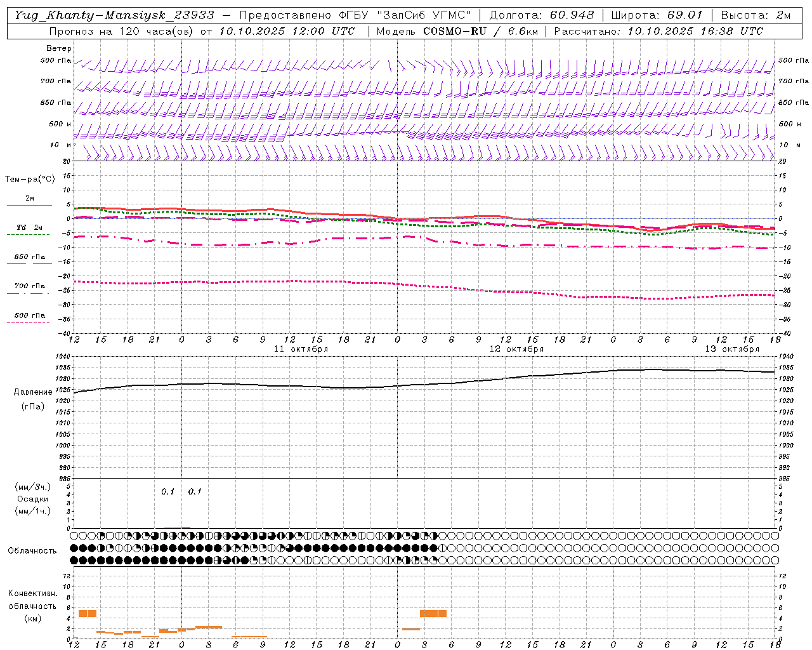This screenshot has height=650, width=812.
Task: Click 'Прогноз на 120 часа(ов)' text
Action: (122, 31)
